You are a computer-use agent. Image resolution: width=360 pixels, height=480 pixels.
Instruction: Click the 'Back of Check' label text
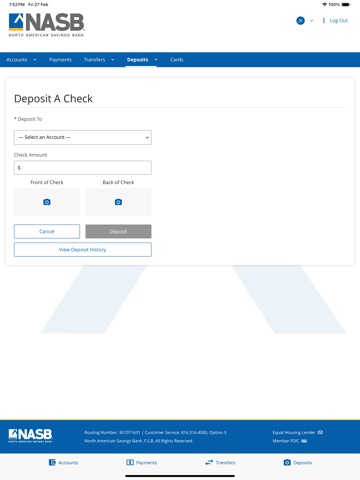pyautogui.click(x=118, y=182)
